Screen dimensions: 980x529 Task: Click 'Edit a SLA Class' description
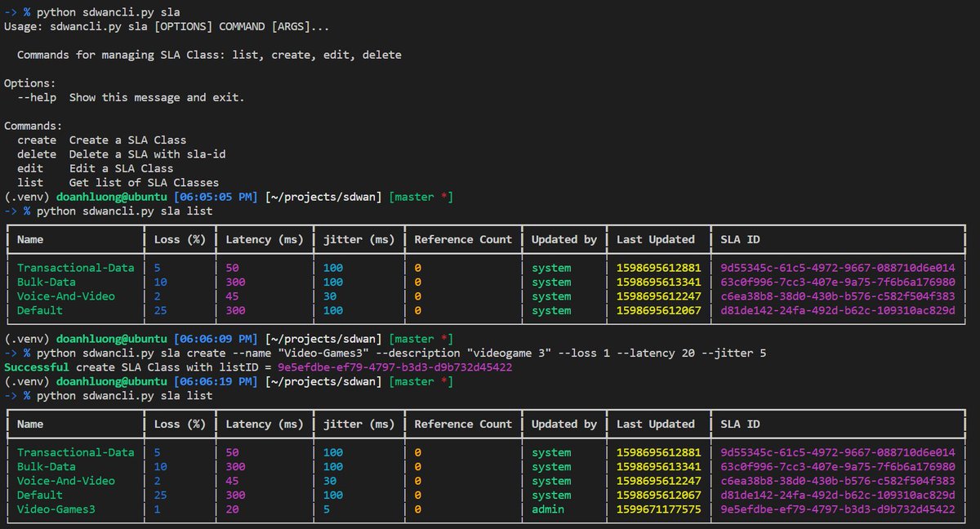pos(121,168)
